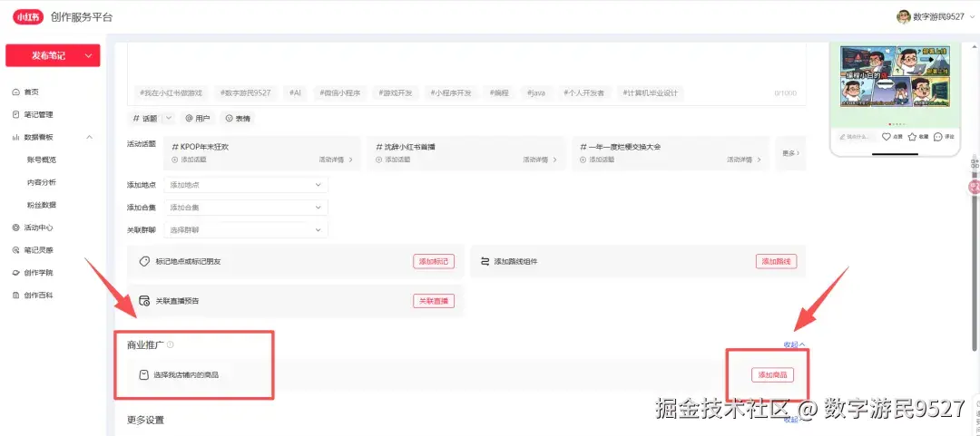Click the 关联直播 button
This screenshot has height=436, width=980.
point(433,300)
